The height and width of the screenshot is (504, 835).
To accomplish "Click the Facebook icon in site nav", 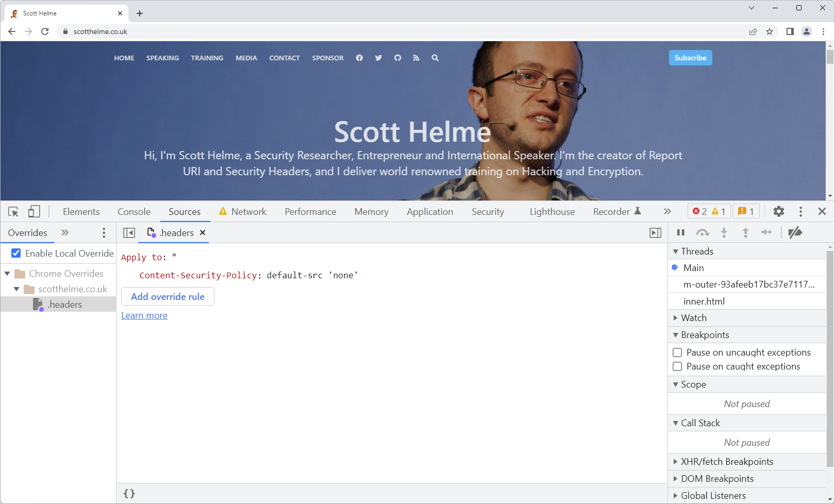I will pyautogui.click(x=359, y=58).
